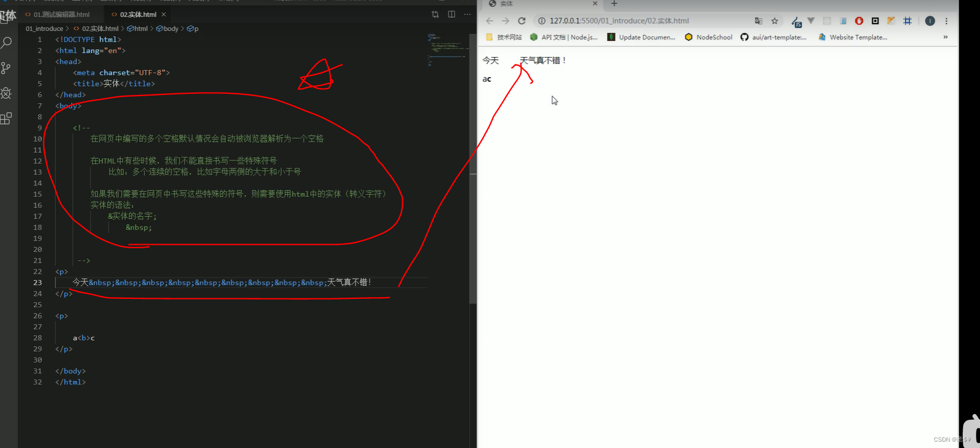Click the text 天气真不错！ in the browser page

[x=543, y=60]
